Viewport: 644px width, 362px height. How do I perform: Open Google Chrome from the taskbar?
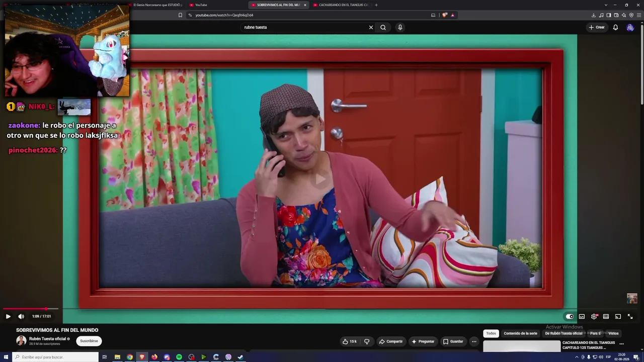click(x=130, y=357)
